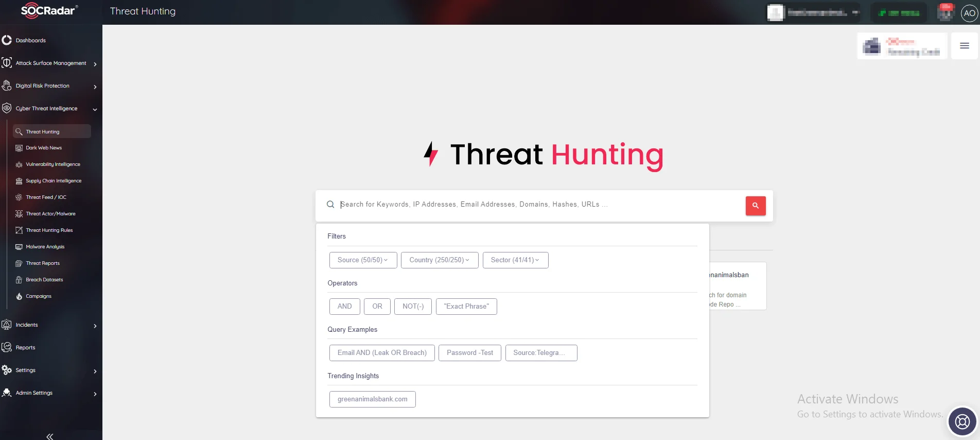Click the notification icon beside avatar
This screenshot has width=980, height=440.
pos(946,12)
